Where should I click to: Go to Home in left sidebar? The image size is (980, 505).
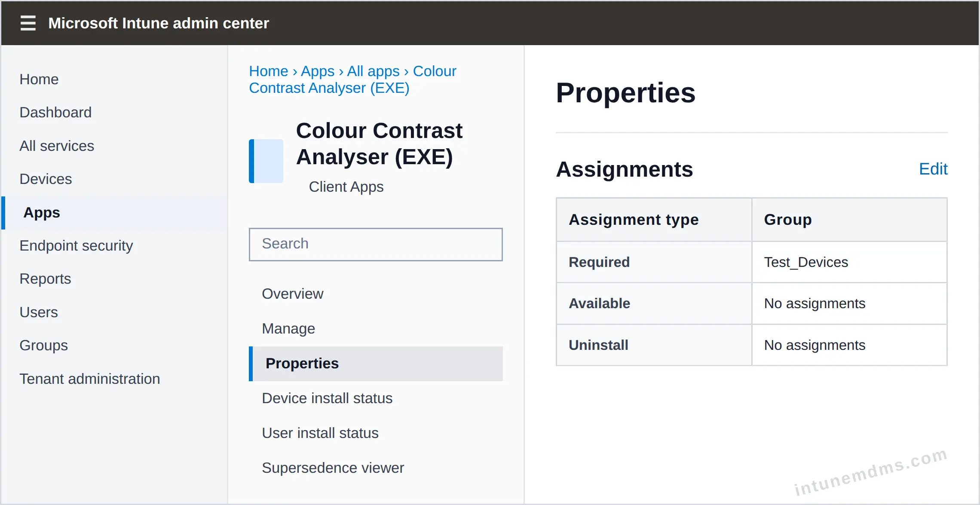(x=39, y=79)
